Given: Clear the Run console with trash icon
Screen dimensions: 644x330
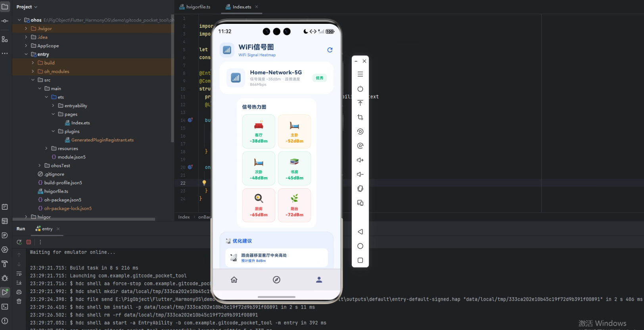Looking at the screenshot, I should point(19,301).
